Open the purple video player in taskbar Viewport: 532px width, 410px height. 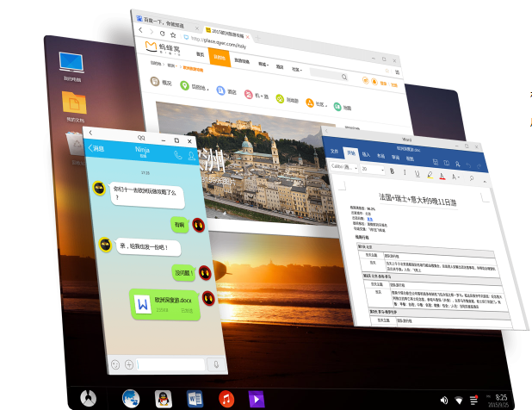257,400
